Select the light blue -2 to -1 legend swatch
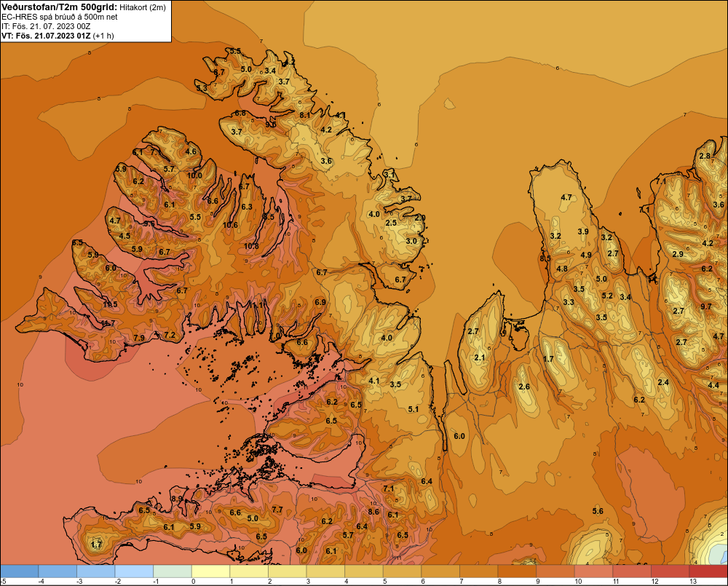 click(x=134, y=571)
